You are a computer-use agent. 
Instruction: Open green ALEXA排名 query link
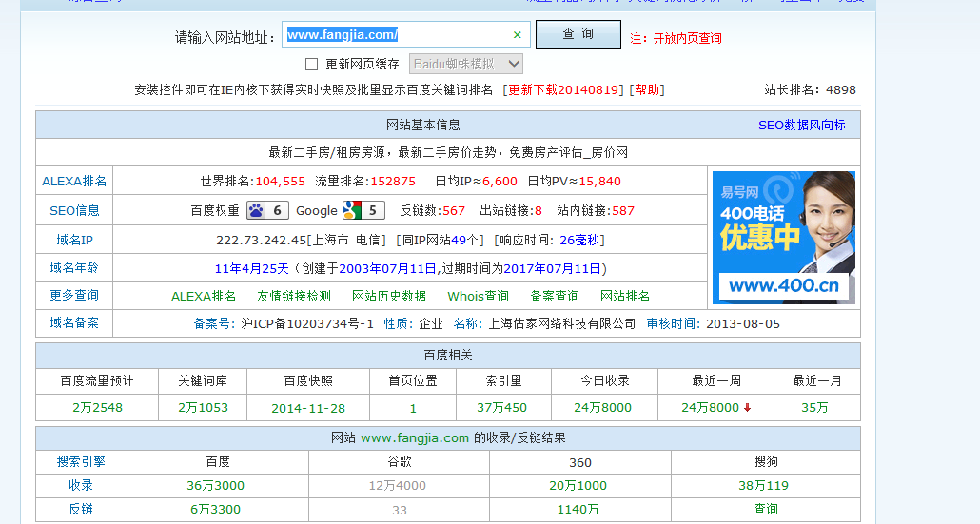click(204, 296)
